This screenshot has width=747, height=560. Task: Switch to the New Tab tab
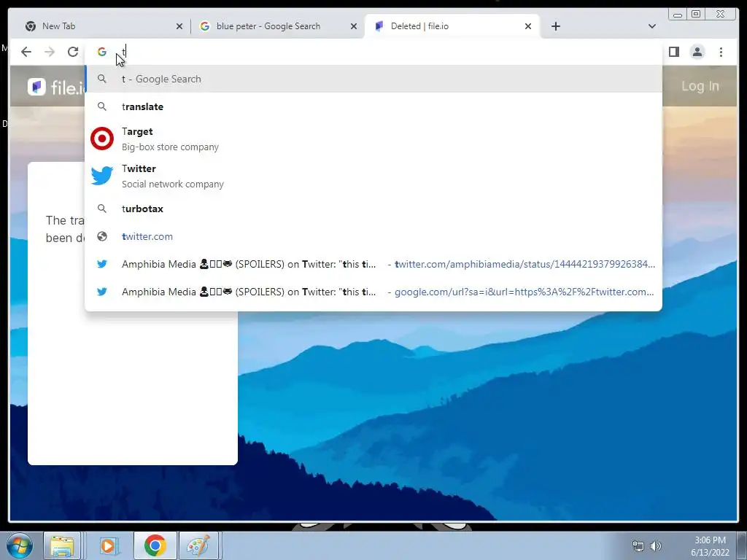coord(99,26)
